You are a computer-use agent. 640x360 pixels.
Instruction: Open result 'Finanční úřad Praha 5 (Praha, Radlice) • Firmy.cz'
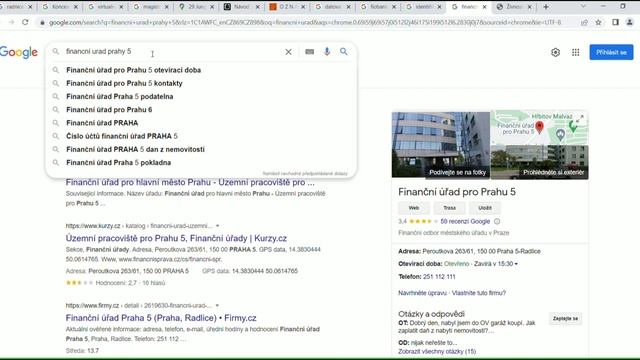point(161,318)
